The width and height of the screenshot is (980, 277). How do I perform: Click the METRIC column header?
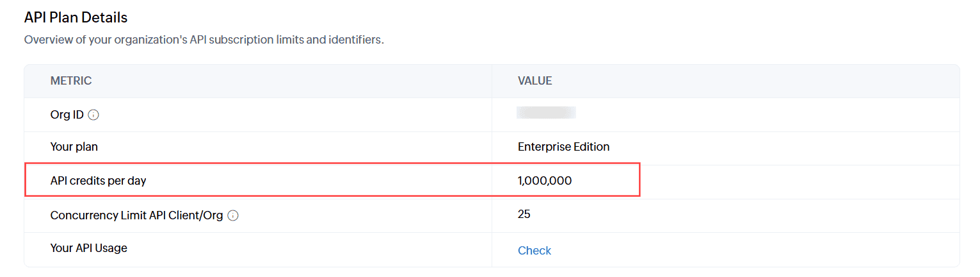point(71,81)
